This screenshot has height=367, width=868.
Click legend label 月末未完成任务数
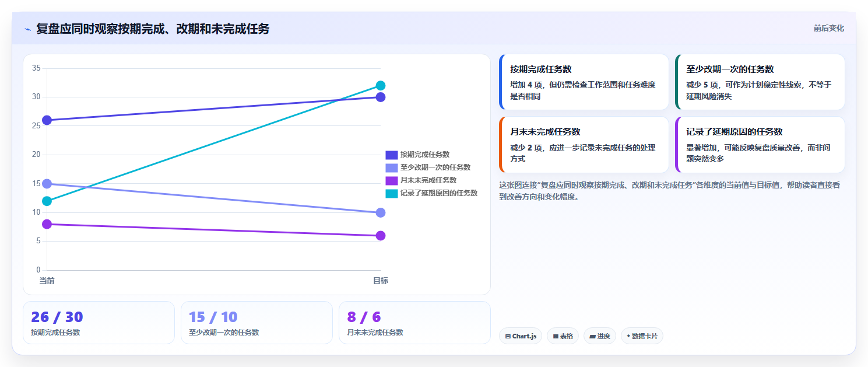click(x=428, y=180)
